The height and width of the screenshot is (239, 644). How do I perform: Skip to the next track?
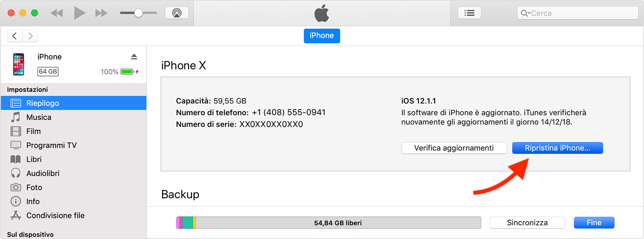click(101, 13)
